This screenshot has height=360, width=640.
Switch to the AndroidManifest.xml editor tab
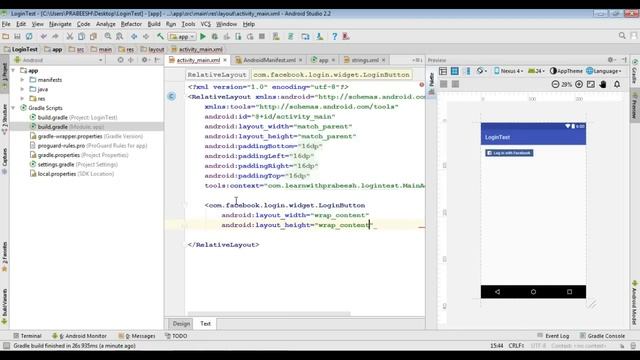tap(269, 60)
